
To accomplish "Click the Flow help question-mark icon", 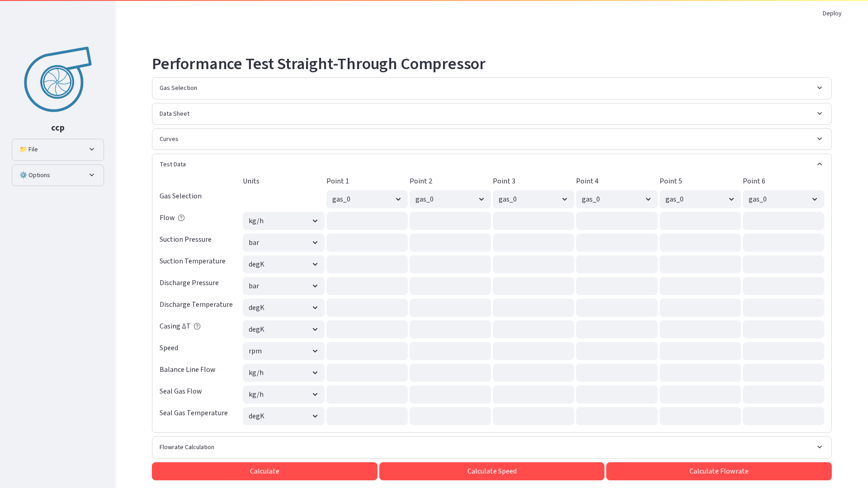I will point(181,218).
